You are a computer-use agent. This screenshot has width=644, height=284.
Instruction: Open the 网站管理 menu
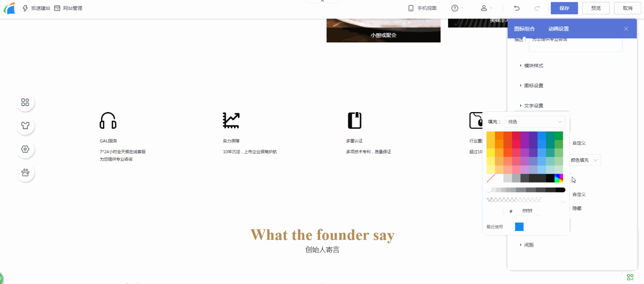68,8
